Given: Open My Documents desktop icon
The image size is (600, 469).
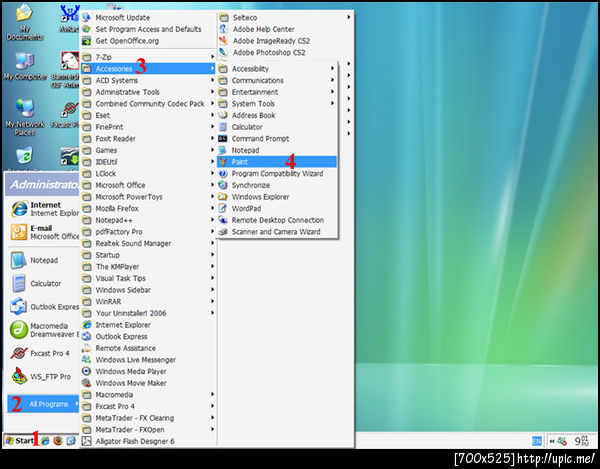Looking at the screenshot, I should click(x=24, y=21).
